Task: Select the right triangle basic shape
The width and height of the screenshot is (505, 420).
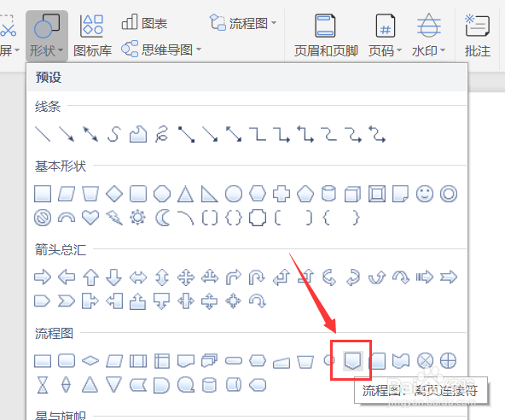Action: coord(210,194)
